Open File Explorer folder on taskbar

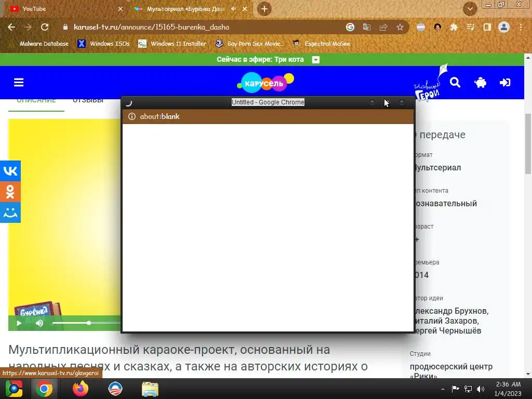[150, 389]
